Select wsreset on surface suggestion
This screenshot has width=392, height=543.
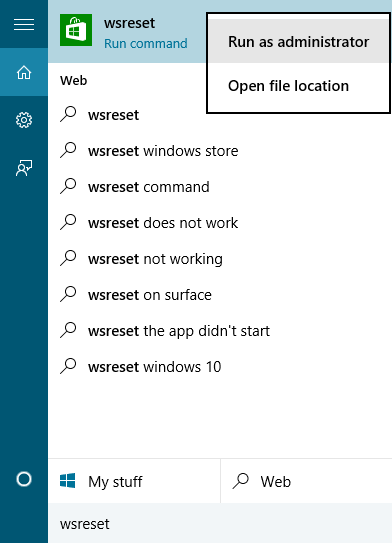pos(220,295)
